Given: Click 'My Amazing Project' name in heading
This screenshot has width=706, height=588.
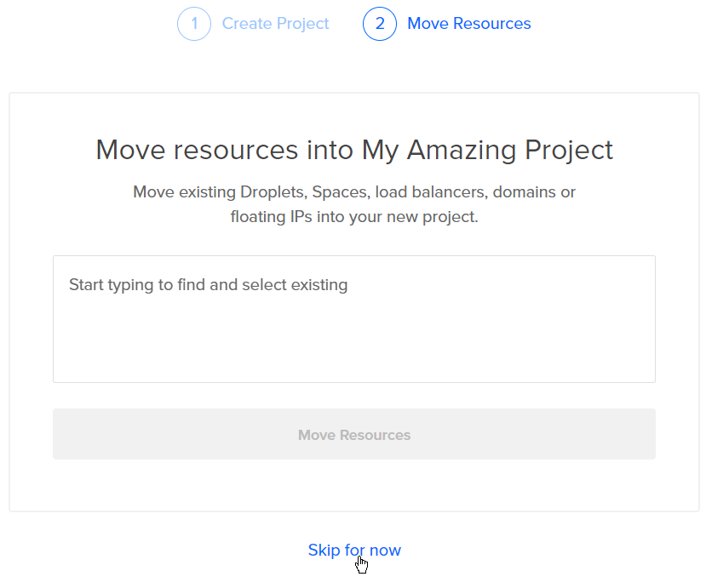Looking at the screenshot, I should click(487, 151).
